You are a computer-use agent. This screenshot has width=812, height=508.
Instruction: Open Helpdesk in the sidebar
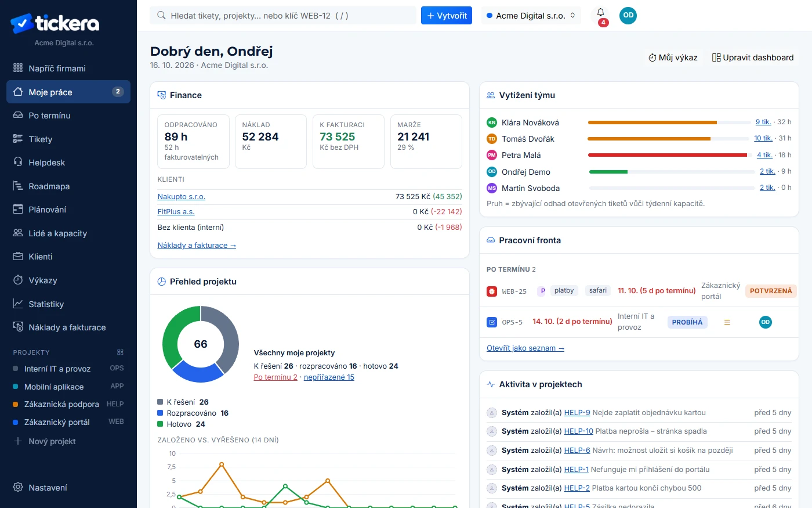68,163
